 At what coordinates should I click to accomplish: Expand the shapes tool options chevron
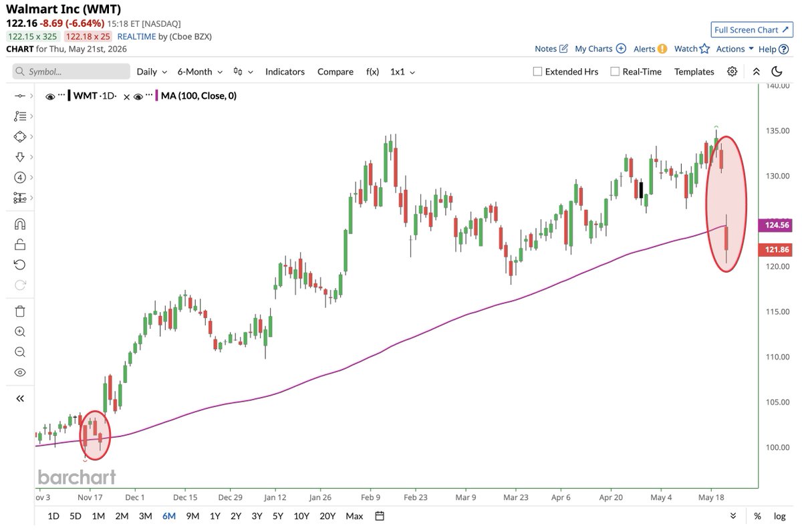(x=31, y=136)
